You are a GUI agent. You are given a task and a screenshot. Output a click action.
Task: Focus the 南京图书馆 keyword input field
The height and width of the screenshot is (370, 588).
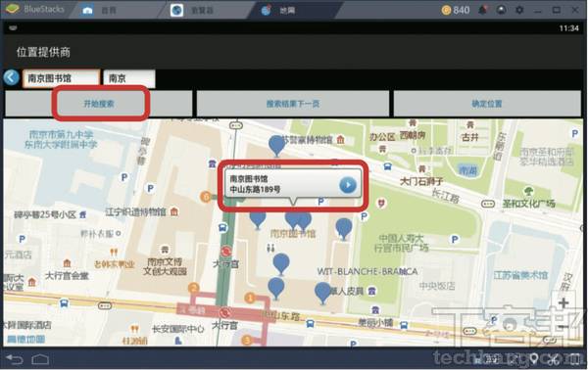[x=61, y=78]
